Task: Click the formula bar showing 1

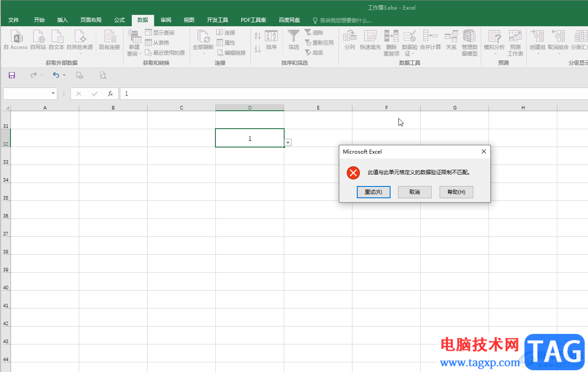Action: pyautogui.click(x=354, y=94)
